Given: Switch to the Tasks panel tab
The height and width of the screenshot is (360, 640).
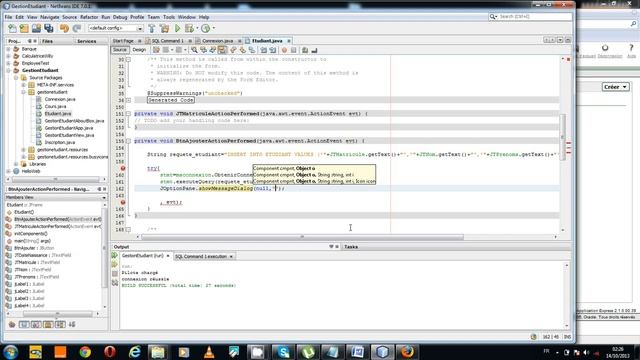Looking at the screenshot, I should click(x=351, y=247).
